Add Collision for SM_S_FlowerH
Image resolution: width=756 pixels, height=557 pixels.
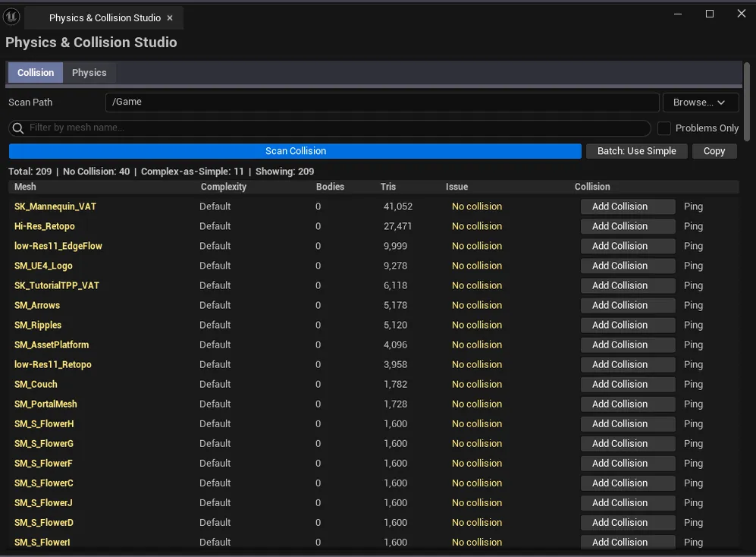point(628,424)
